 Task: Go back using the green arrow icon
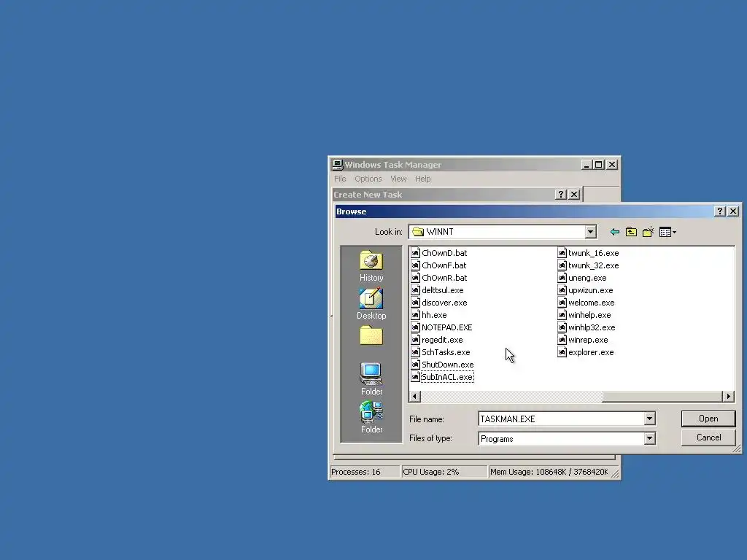pyautogui.click(x=614, y=232)
